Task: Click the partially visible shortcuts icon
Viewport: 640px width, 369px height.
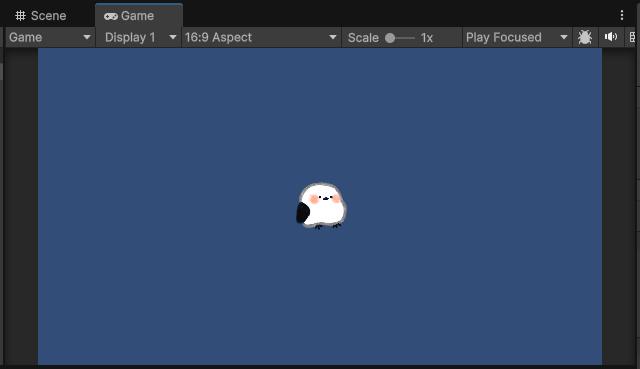Action: point(633,37)
